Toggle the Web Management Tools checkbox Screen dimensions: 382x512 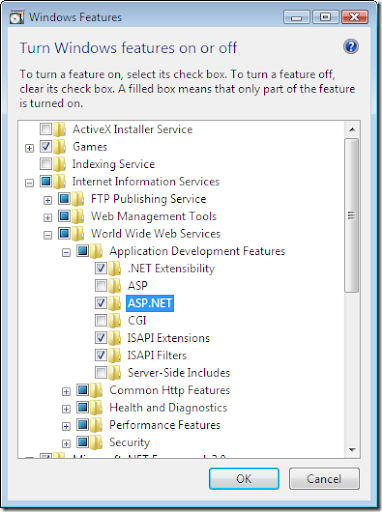tap(64, 216)
